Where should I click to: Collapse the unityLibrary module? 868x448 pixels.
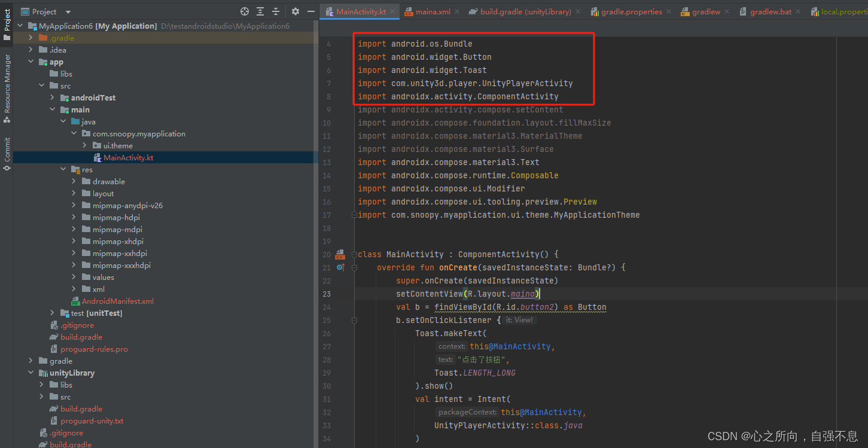[x=31, y=373]
